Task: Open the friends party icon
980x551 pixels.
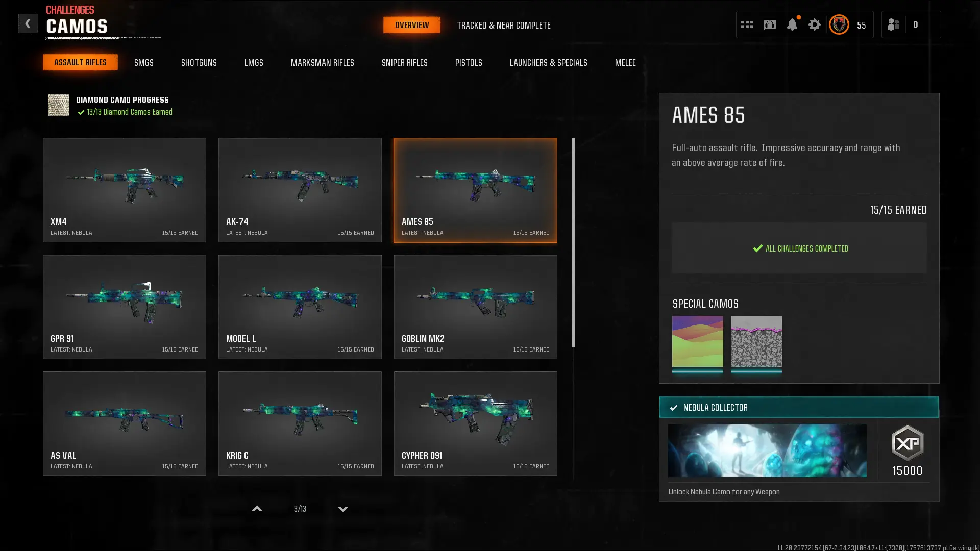Action: pyautogui.click(x=893, y=24)
